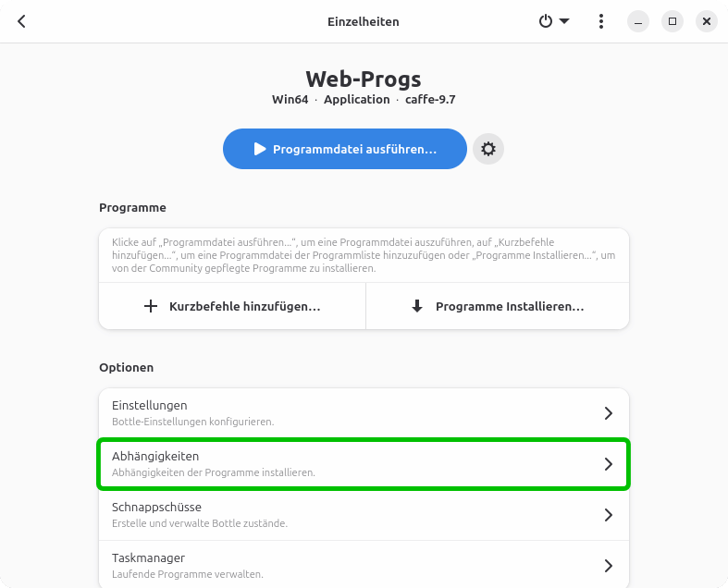Open the three-dot main menu
The height and width of the screenshot is (588, 728).
point(601,21)
